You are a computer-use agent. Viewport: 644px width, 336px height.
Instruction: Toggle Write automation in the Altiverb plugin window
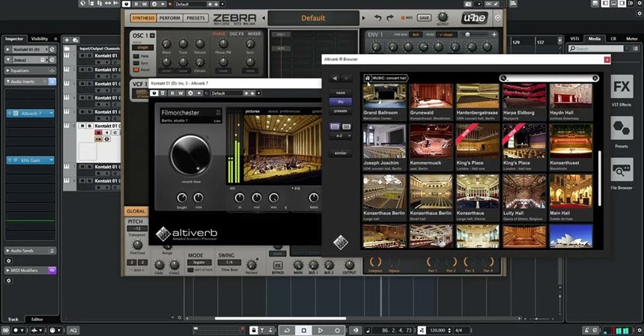click(180, 94)
